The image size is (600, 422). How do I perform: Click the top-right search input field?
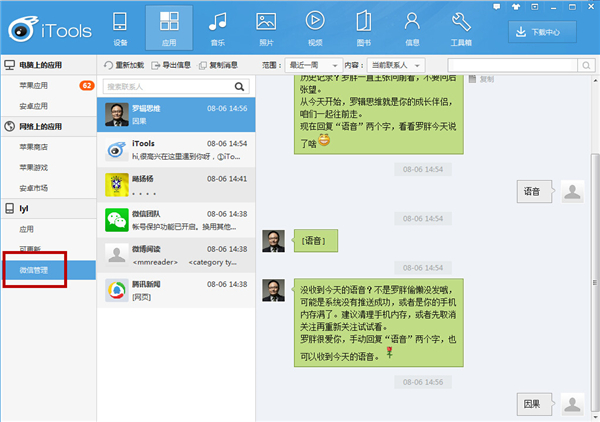click(512, 65)
